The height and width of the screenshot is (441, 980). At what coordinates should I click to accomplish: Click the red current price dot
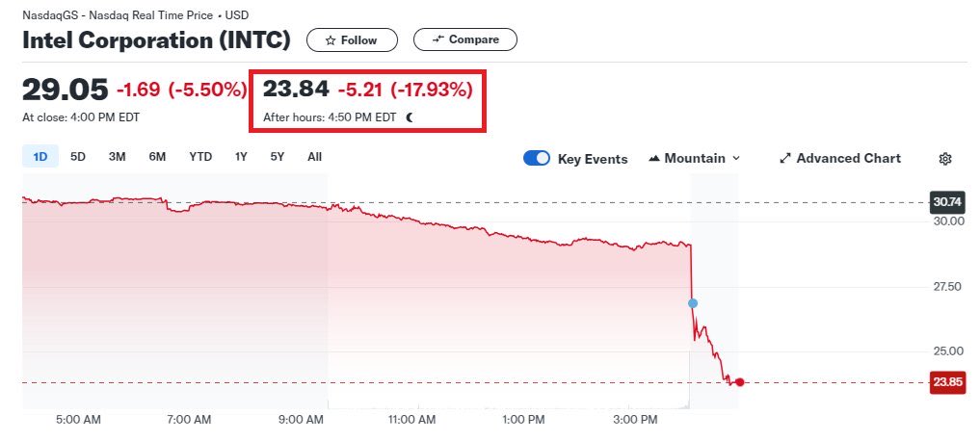[739, 382]
